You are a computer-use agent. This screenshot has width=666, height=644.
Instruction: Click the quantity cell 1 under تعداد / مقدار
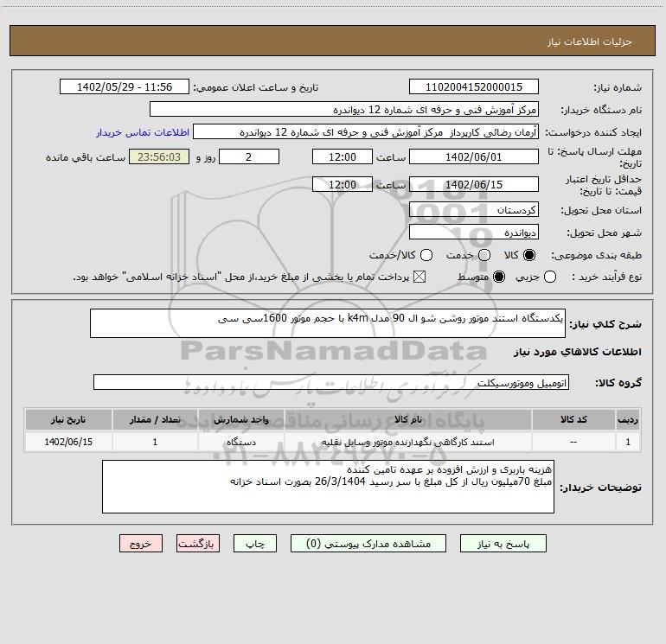(155, 443)
